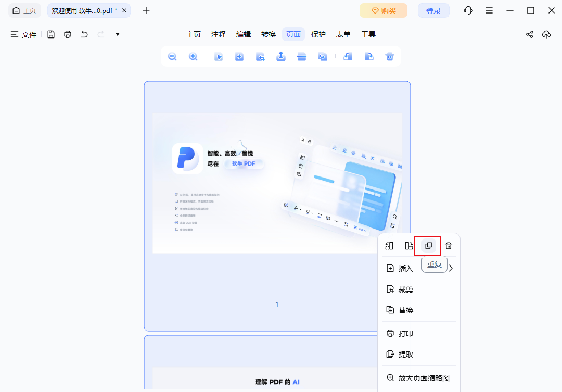The width and height of the screenshot is (562, 392).
Task: Rotate page left using the toolbar icon
Action: 348,57
